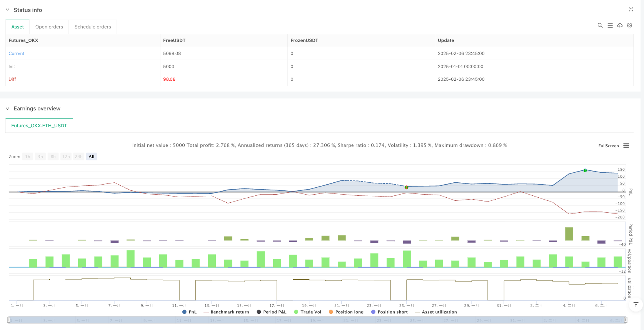This screenshot has width=644, height=330.
Task: Click the Current row link
Action: (x=17, y=53)
